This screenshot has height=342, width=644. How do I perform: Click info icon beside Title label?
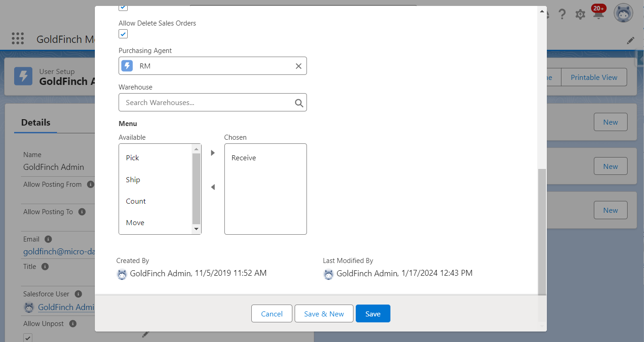click(x=45, y=267)
